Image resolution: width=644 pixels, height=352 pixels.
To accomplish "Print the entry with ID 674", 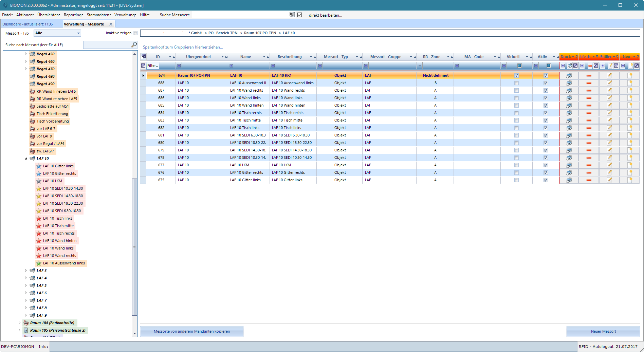I will pos(569,75).
